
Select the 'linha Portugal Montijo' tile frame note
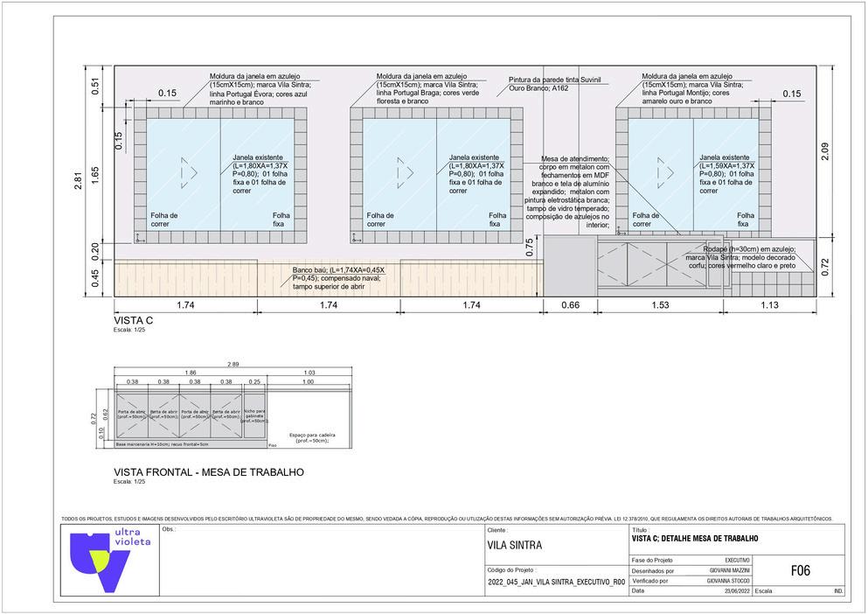(693, 88)
